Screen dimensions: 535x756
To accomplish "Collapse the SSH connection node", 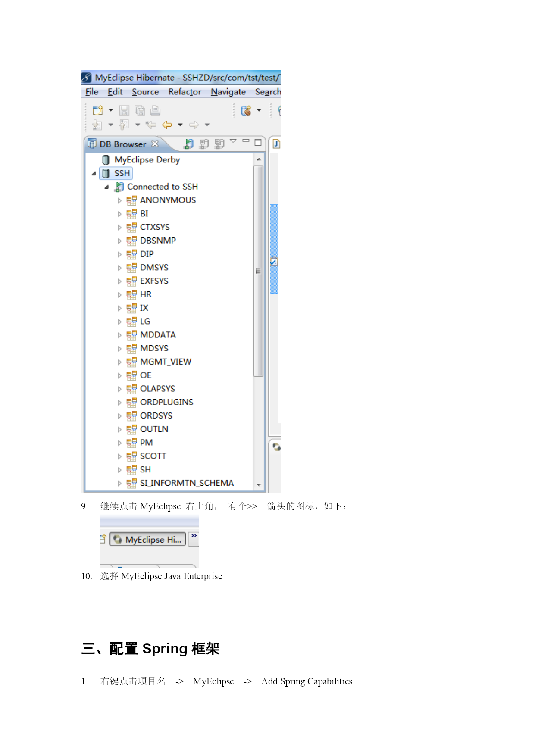I will (94, 174).
